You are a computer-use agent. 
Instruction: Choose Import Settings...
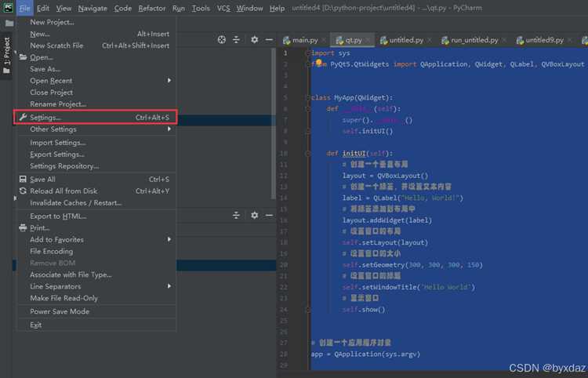96,143
